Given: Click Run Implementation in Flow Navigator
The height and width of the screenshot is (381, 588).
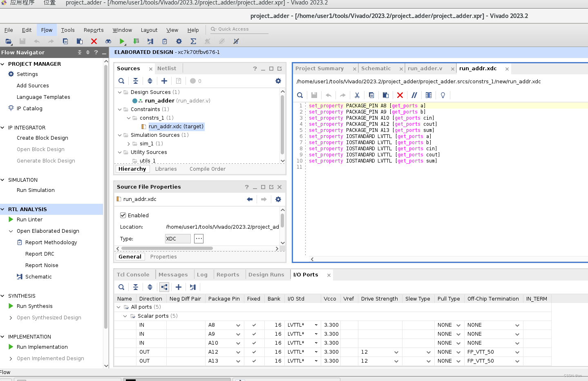Looking at the screenshot, I should pyautogui.click(x=42, y=347).
